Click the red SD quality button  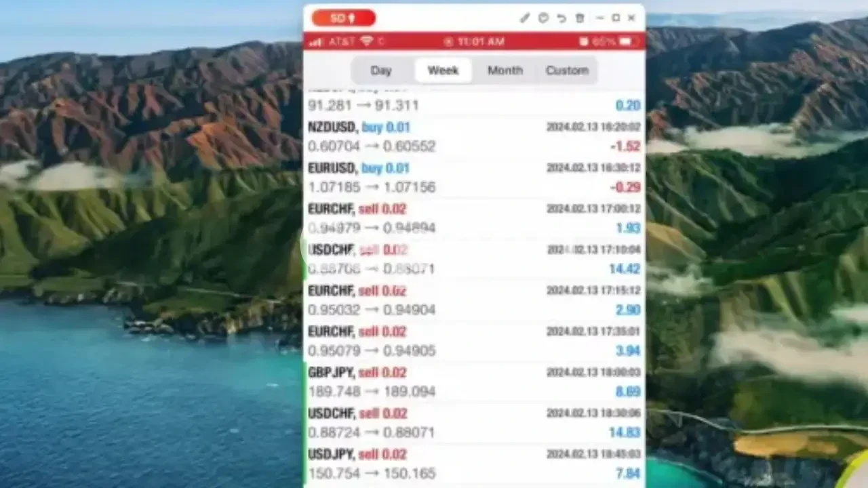pyautogui.click(x=343, y=18)
